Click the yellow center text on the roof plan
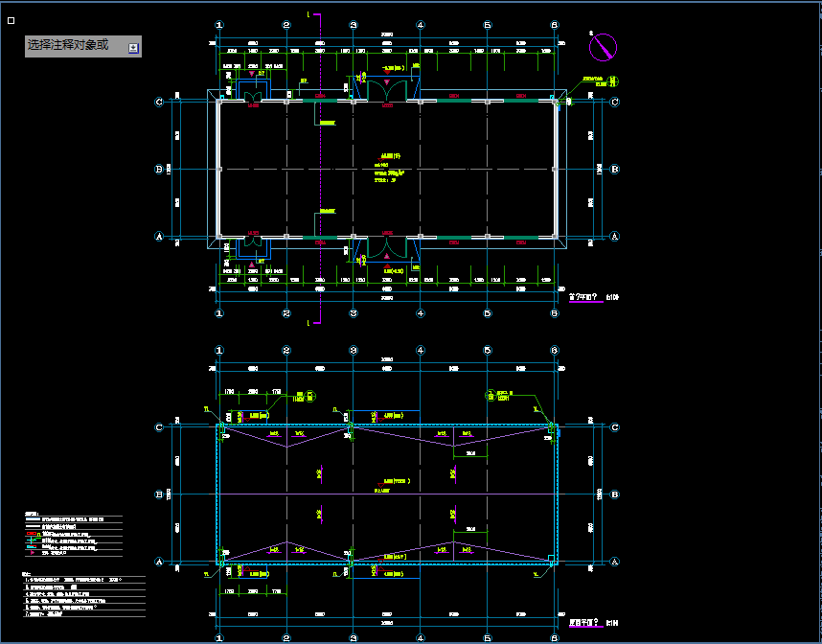The width and height of the screenshot is (822, 644). point(389,482)
